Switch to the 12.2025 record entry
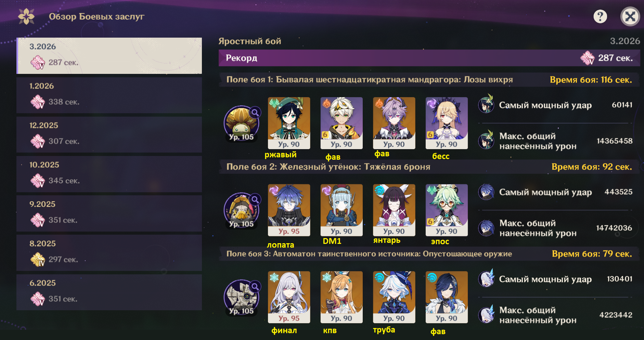This screenshot has width=644, height=340. tap(109, 134)
